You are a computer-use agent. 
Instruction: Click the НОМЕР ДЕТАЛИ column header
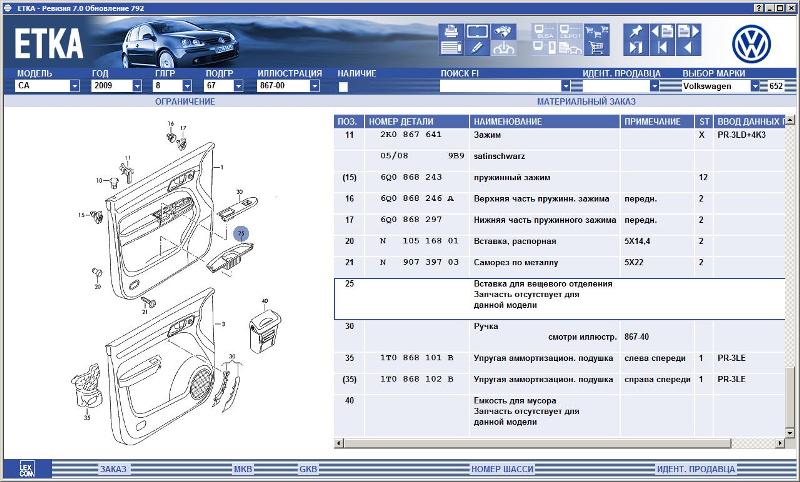pyautogui.click(x=417, y=121)
